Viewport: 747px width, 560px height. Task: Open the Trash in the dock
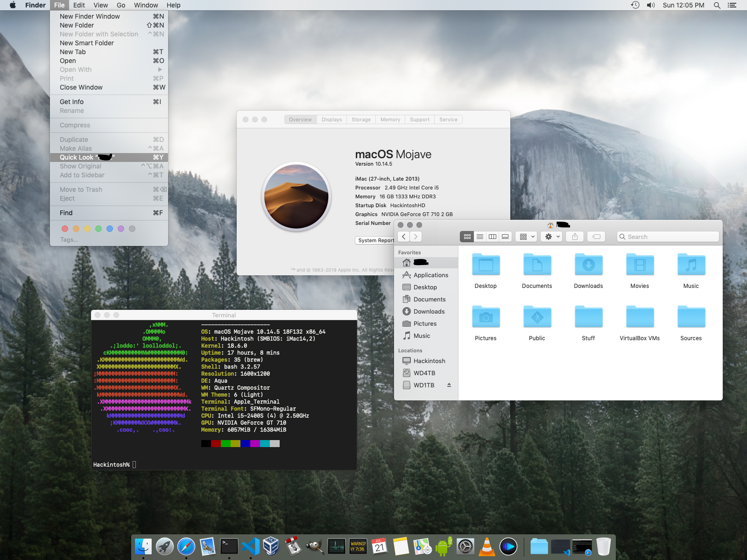(x=604, y=546)
